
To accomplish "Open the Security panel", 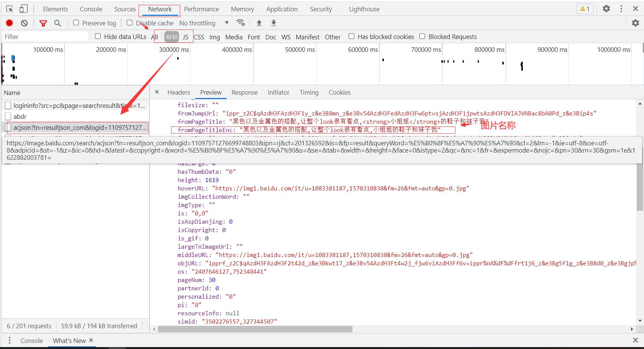I will [321, 9].
